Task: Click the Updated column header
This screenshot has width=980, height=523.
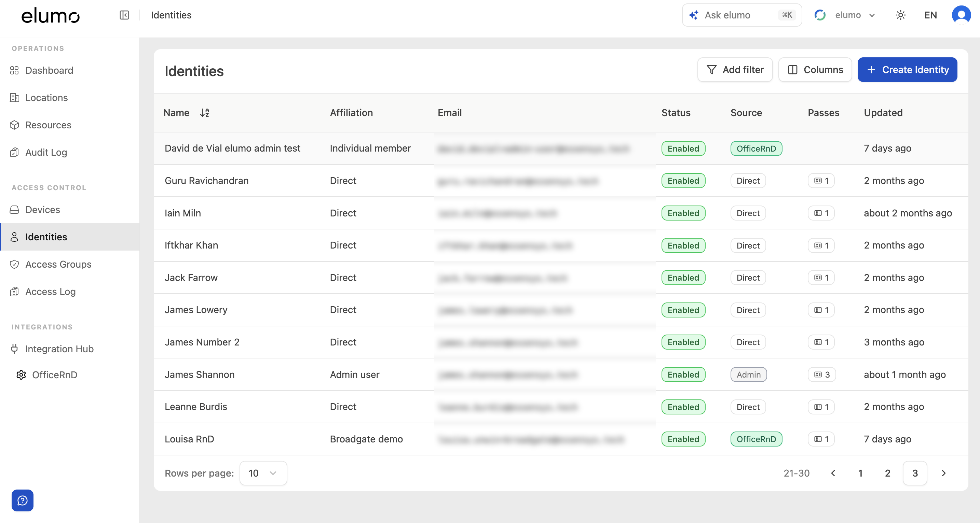Action: [883, 113]
